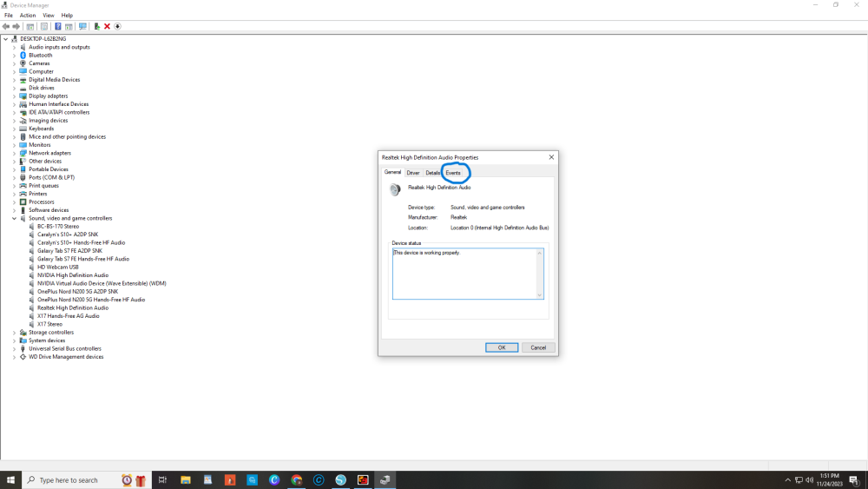Open Google Chrome from the taskbar
The image size is (868, 489).
click(x=297, y=480)
